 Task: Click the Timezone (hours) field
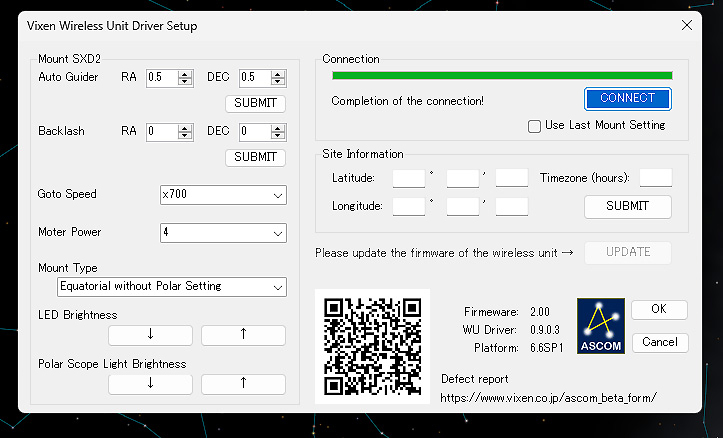point(656,178)
